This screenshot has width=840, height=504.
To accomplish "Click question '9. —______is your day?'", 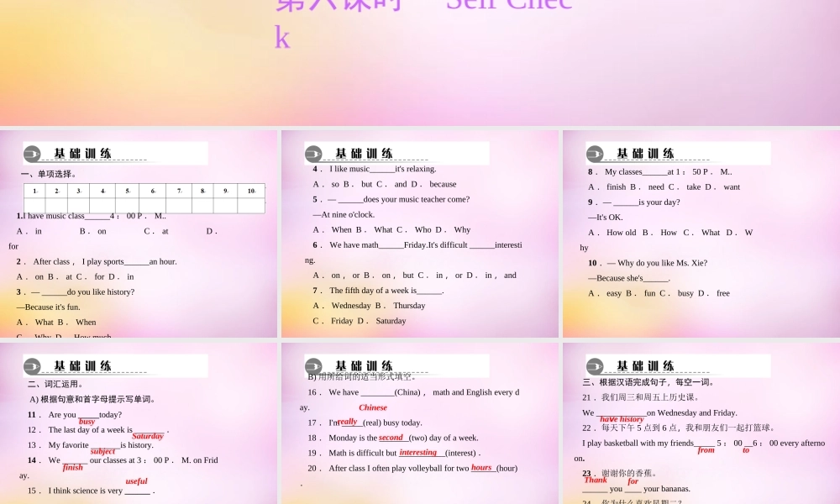I will pyautogui.click(x=633, y=202).
